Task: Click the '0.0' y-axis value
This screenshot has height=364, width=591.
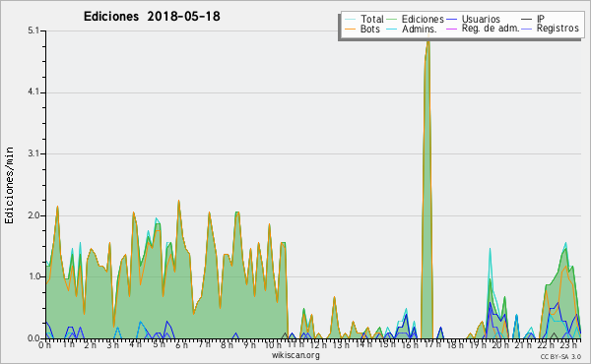Action: click(x=33, y=338)
